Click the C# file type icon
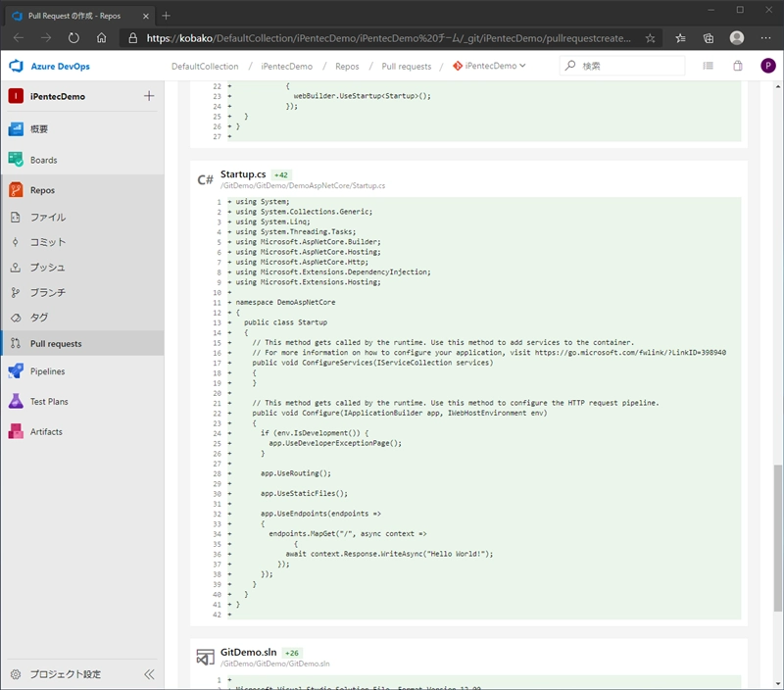This screenshot has width=784, height=690. click(205, 179)
